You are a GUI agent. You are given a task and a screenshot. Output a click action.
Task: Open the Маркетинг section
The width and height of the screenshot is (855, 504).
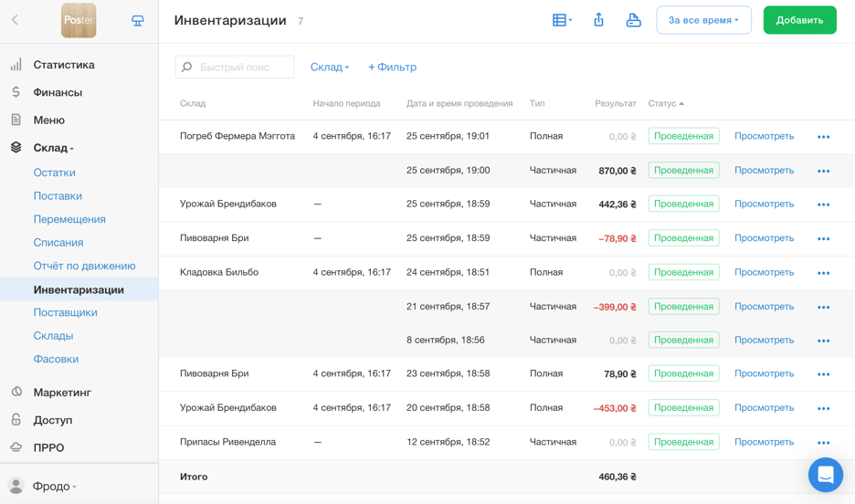[62, 393]
